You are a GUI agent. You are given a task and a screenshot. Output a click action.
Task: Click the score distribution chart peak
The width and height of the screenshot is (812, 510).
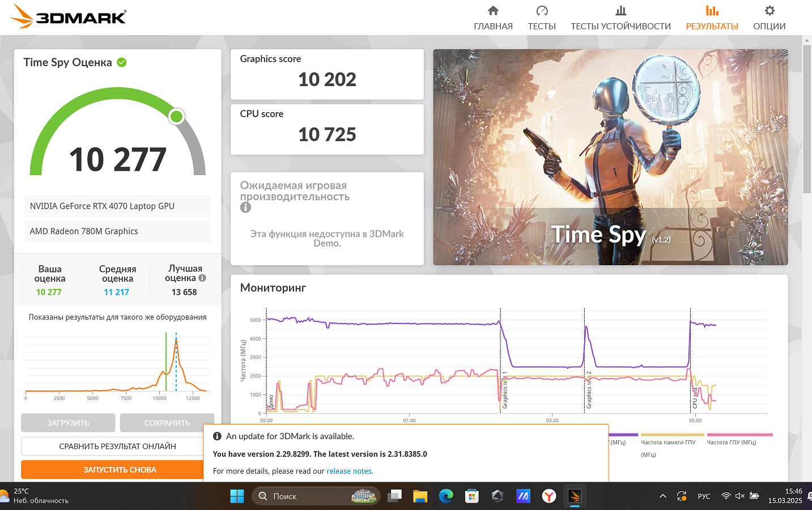[x=176, y=340]
